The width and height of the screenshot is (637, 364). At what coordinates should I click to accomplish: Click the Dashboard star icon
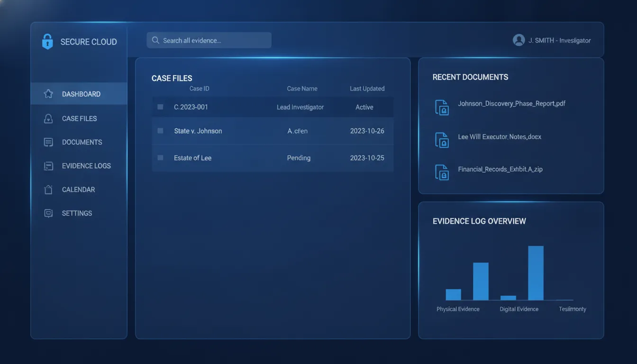pyautogui.click(x=48, y=94)
